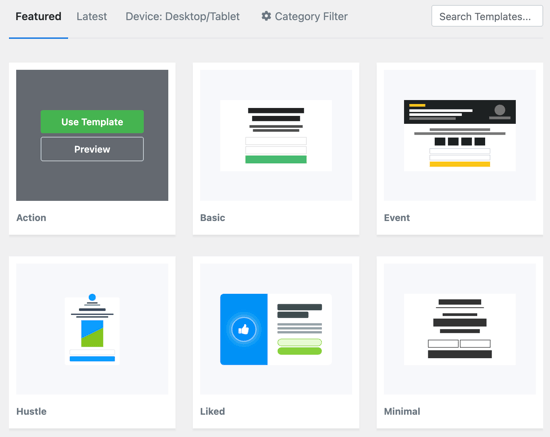Switch to the Latest tab
550x437 pixels.
pyautogui.click(x=92, y=16)
